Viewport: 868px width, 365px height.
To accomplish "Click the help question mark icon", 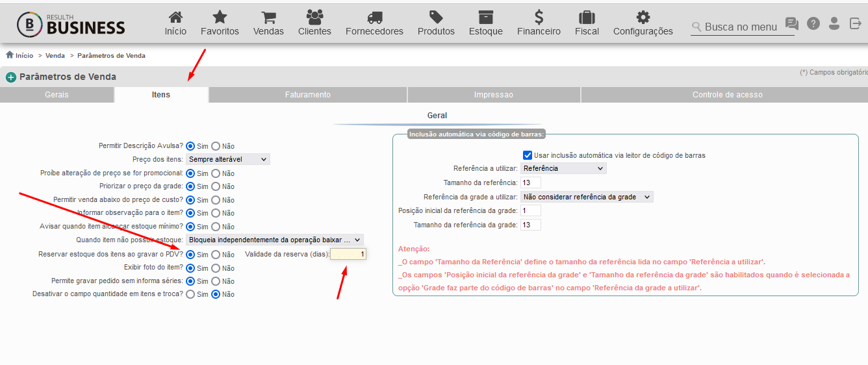I will click(x=813, y=23).
